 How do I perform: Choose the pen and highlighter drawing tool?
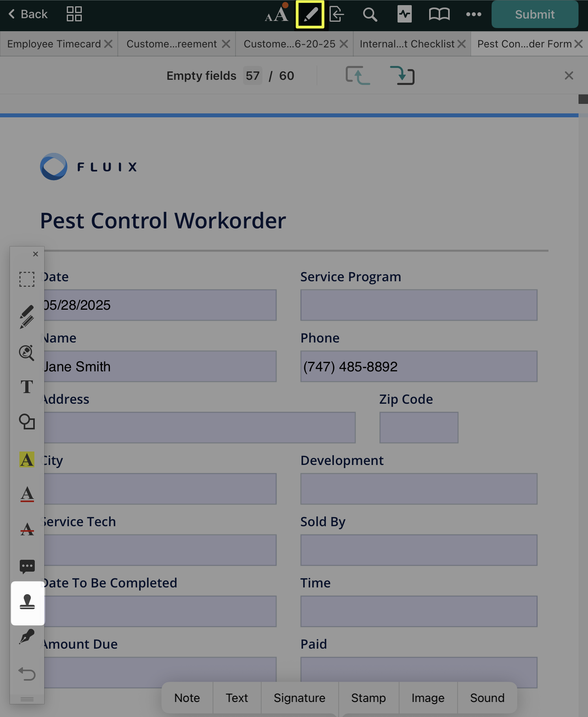pyautogui.click(x=27, y=317)
